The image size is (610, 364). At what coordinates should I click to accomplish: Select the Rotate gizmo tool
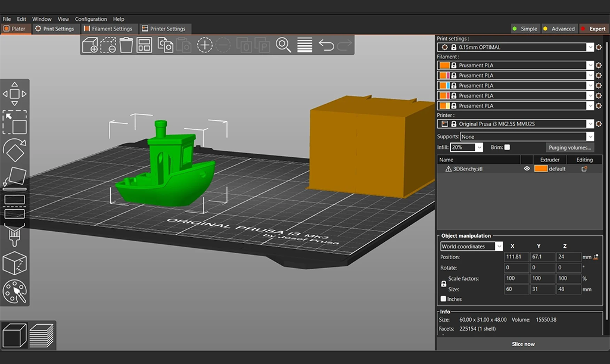click(x=14, y=150)
